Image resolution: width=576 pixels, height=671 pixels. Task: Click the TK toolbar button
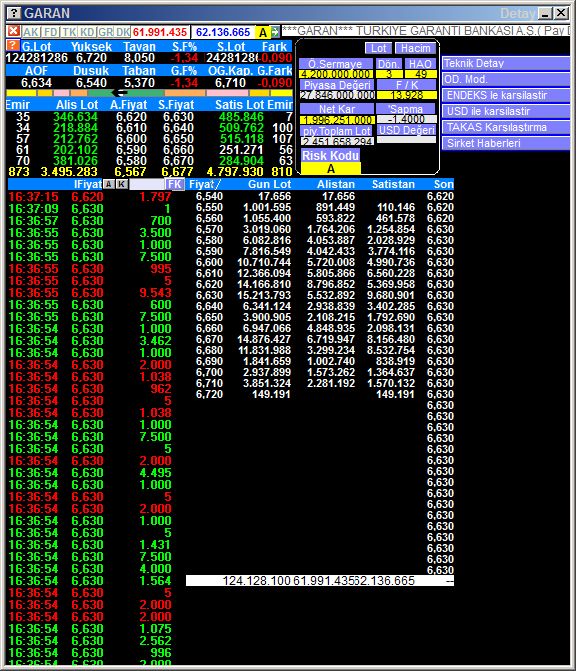pyautogui.click(x=69, y=32)
